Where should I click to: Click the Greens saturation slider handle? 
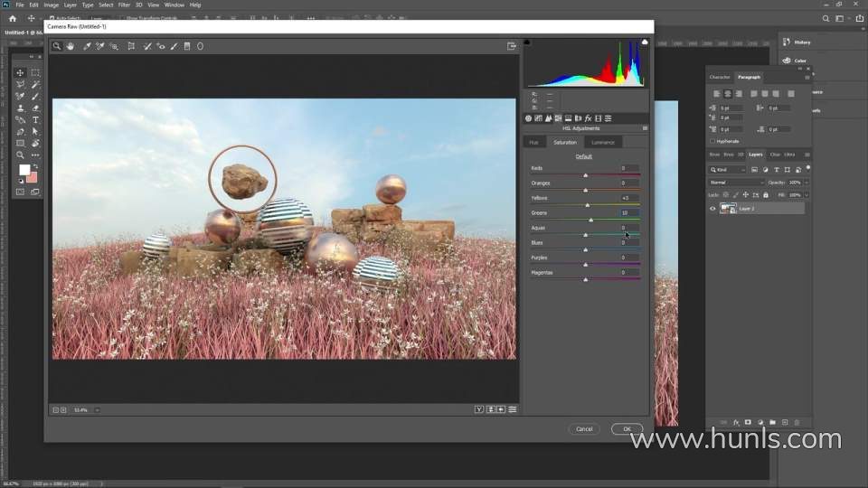pos(591,220)
